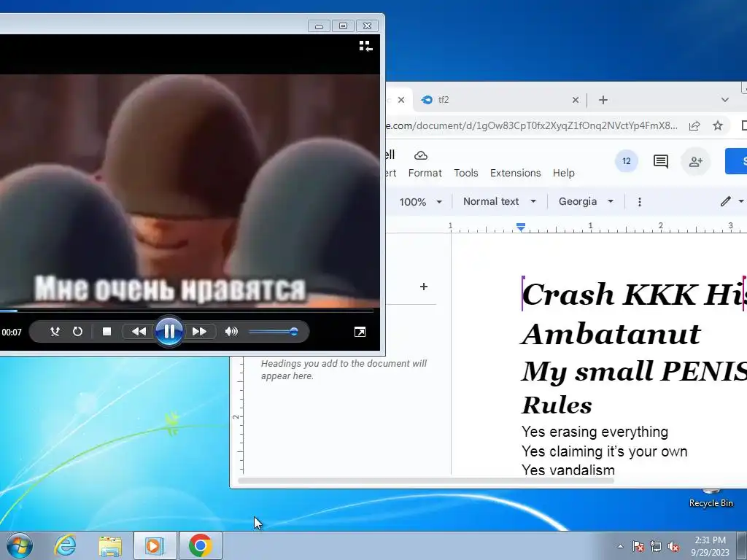Open a new Chrome tab

coord(603,100)
